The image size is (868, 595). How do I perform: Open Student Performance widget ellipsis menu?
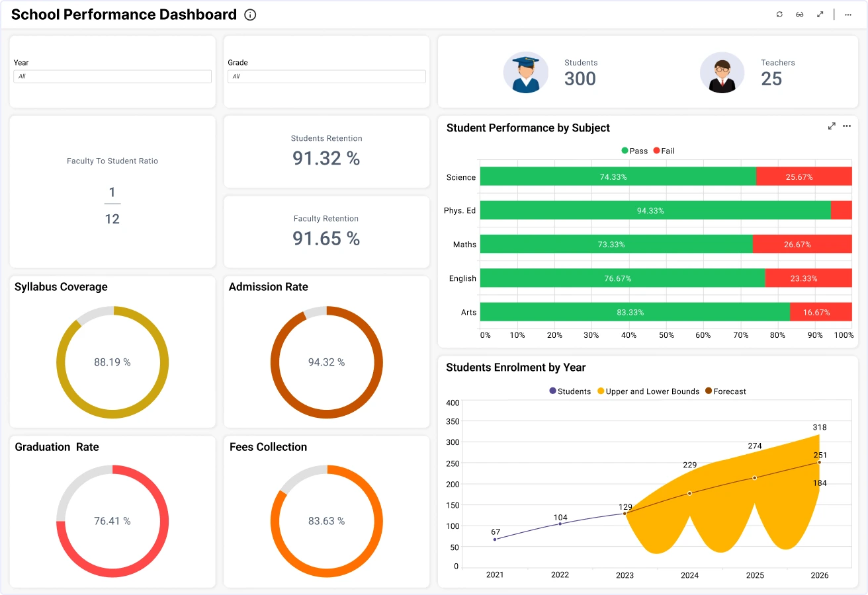[847, 126]
